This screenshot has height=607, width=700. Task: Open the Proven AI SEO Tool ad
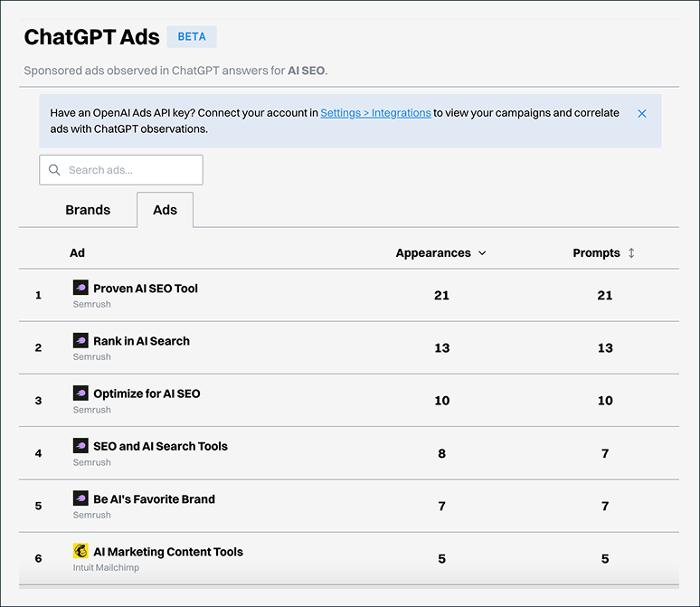(x=146, y=289)
